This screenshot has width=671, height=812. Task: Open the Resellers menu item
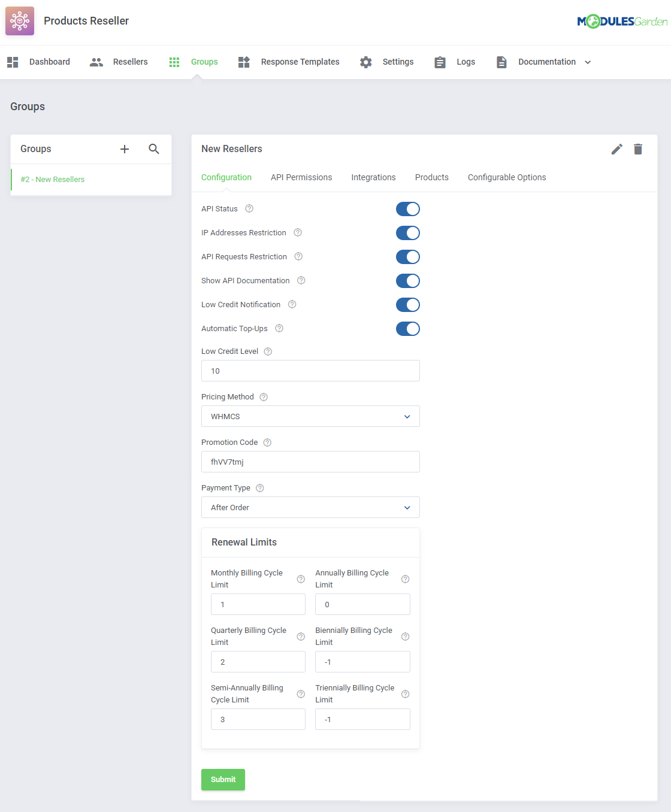pyautogui.click(x=131, y=62)
